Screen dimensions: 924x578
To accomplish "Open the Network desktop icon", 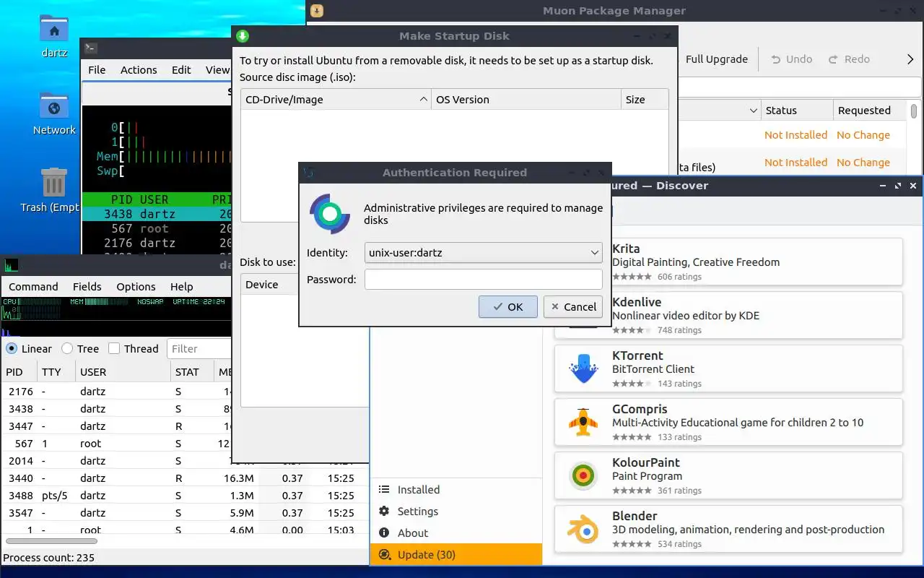I will click(54, 106).
